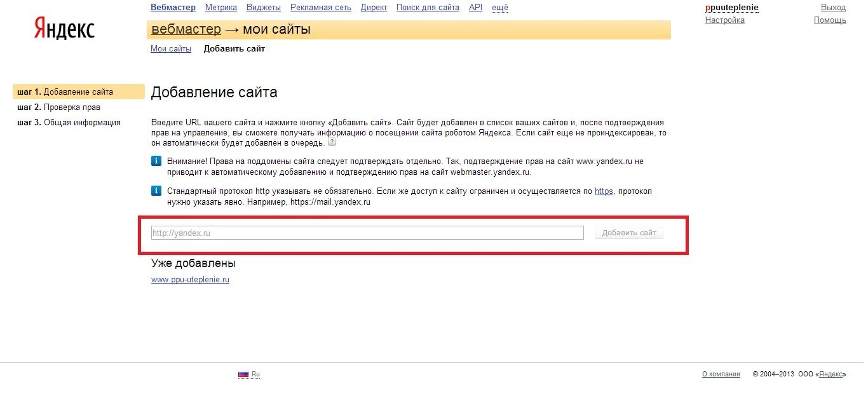868x398 pixels.
Task: Click the info icon beside Стандартный протокол notice
Action: [156, 191]
